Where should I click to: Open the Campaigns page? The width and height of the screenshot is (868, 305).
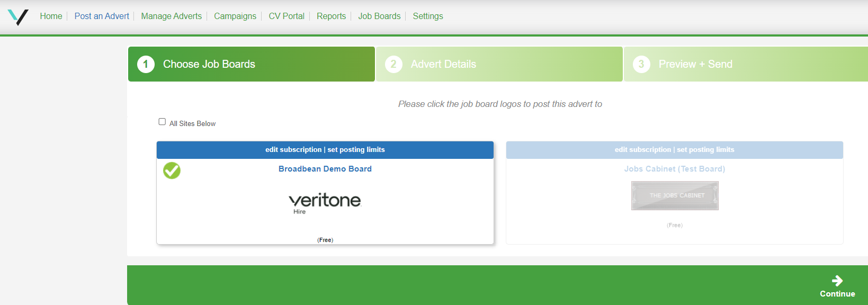(235, 16)
